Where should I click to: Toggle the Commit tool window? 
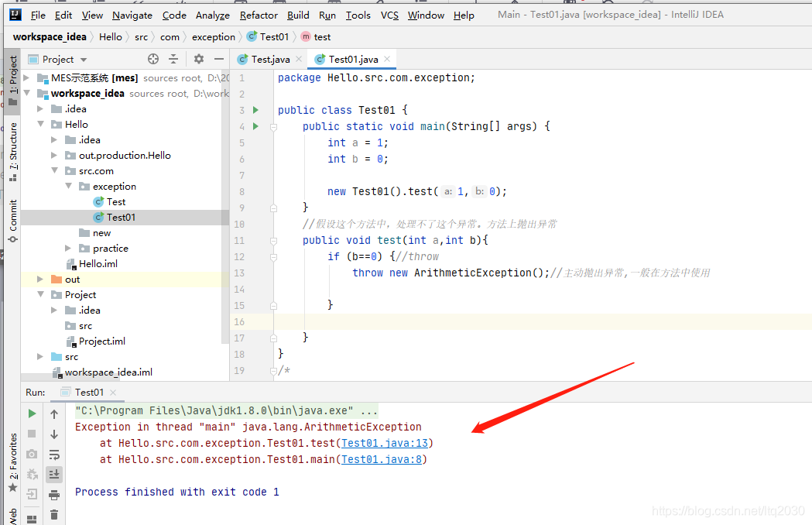12,221
